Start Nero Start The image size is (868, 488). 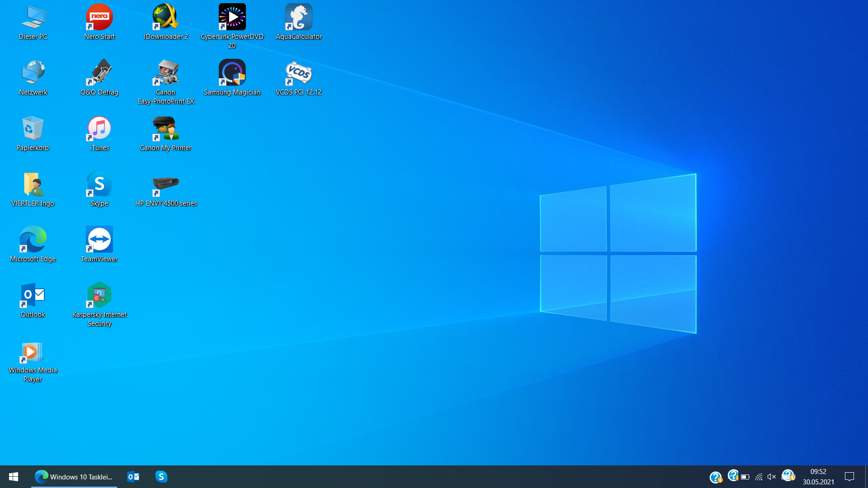coord(99,17)
